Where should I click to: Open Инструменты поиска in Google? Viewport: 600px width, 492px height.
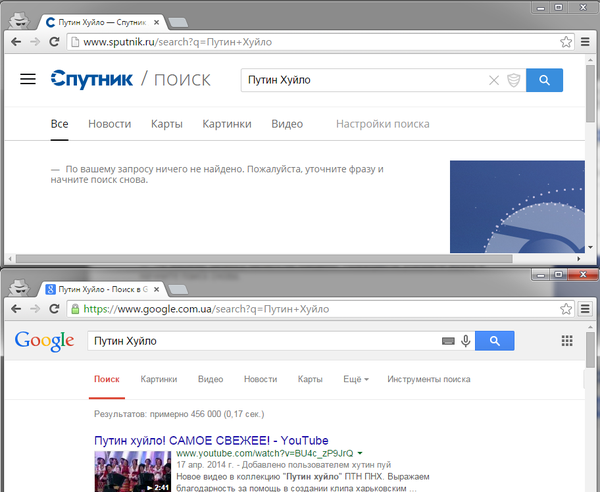tap(429, 379)
